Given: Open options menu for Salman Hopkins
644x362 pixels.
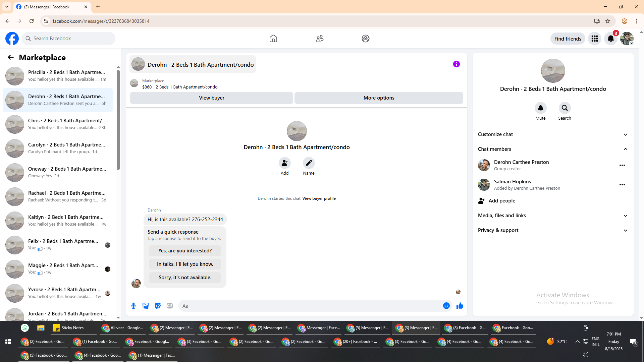Looking at the screenshot, I should 622,185.
